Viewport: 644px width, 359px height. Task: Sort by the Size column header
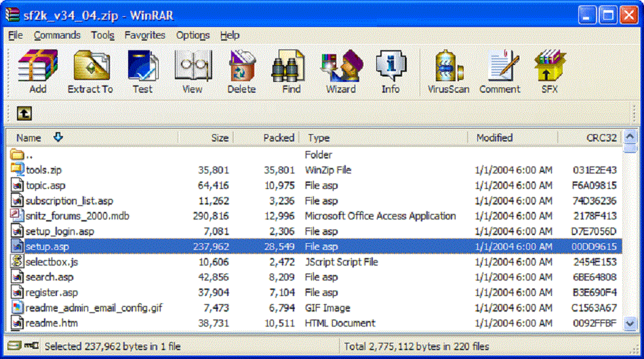pyautogui.click(x=205, y=138)
